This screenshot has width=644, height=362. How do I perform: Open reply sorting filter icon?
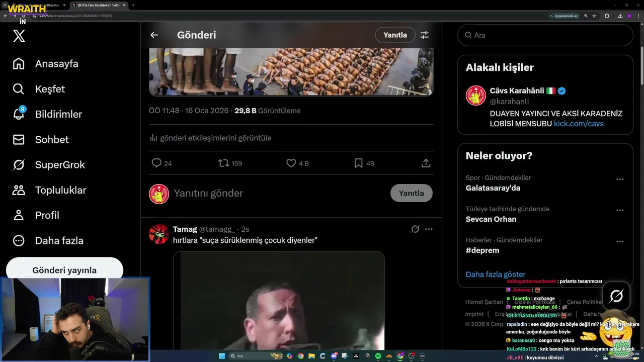click(x=425, y=35)
